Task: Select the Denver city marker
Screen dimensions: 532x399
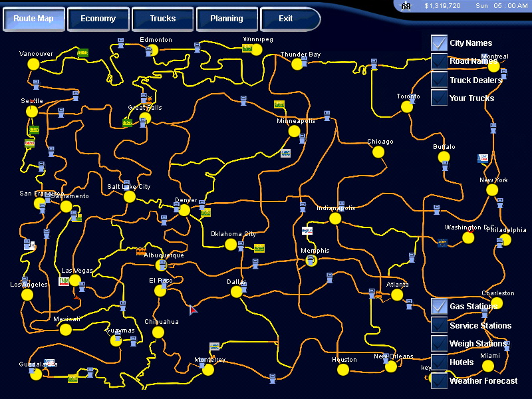Action: (x=184, y=210)
